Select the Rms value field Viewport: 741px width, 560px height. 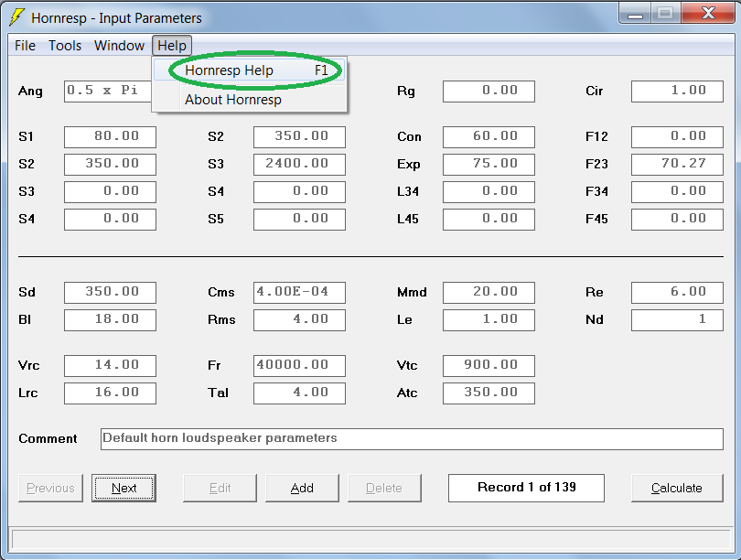click(299, 320)
